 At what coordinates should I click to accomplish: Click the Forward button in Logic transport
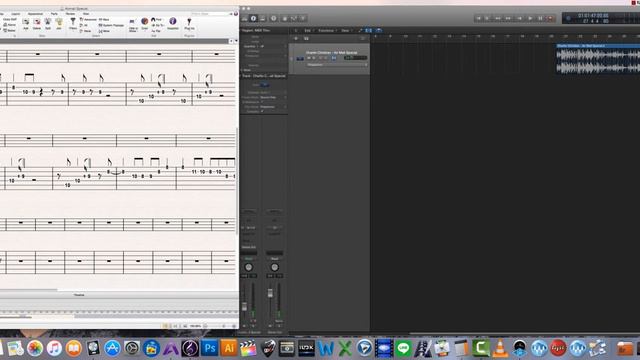tap(508, 18)
